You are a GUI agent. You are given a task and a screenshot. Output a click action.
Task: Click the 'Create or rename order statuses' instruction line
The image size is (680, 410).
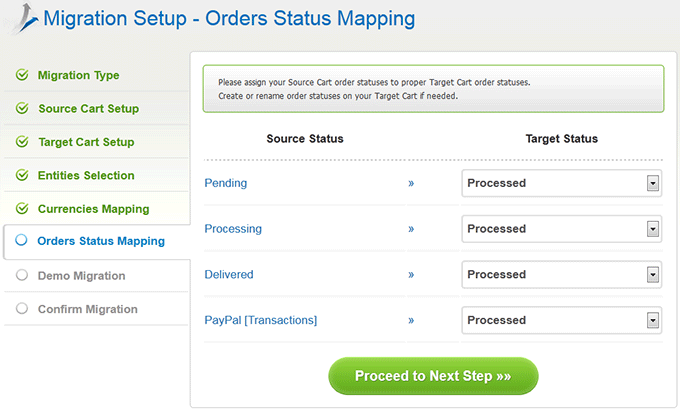338,96
